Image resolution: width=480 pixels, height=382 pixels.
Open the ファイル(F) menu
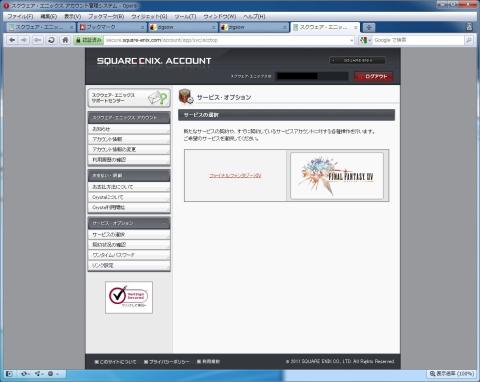click(20, 16)
